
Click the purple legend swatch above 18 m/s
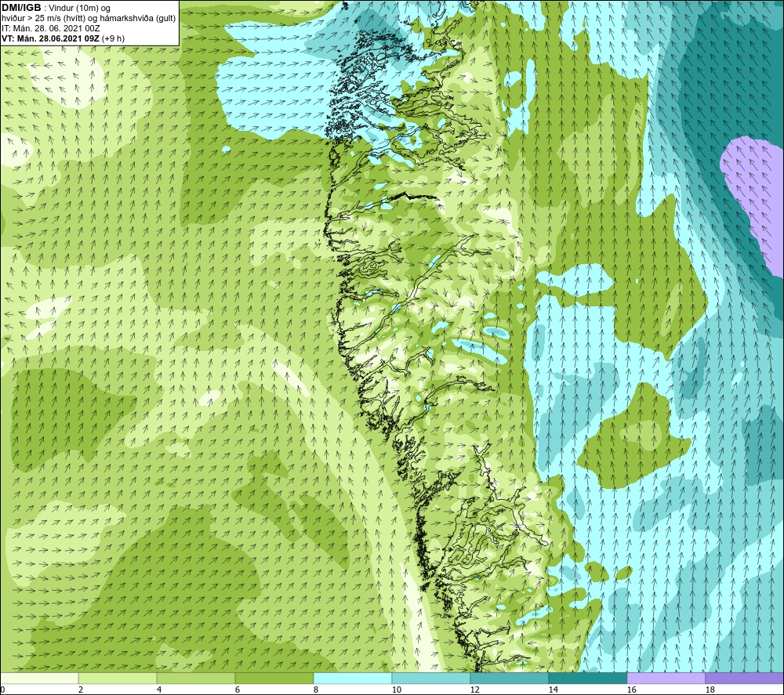coord(744,679)
